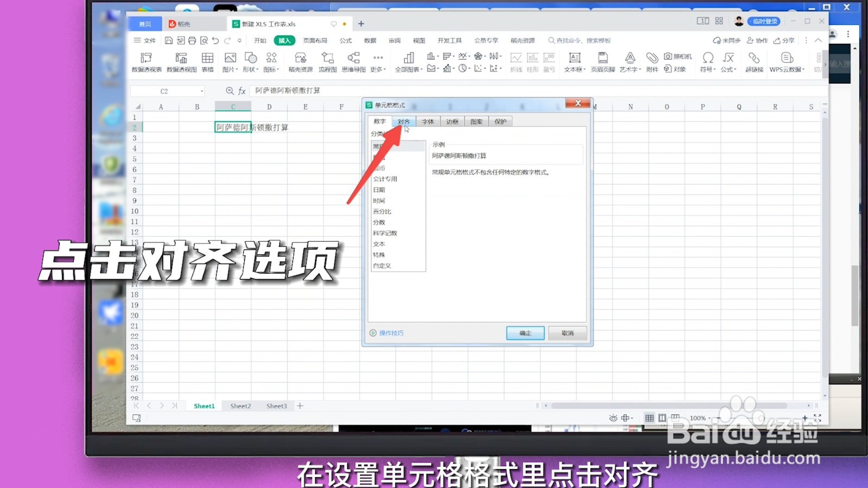Select 日期 in the category list
This screenshot has height=488, width=868.
click(x=398, y=190)
